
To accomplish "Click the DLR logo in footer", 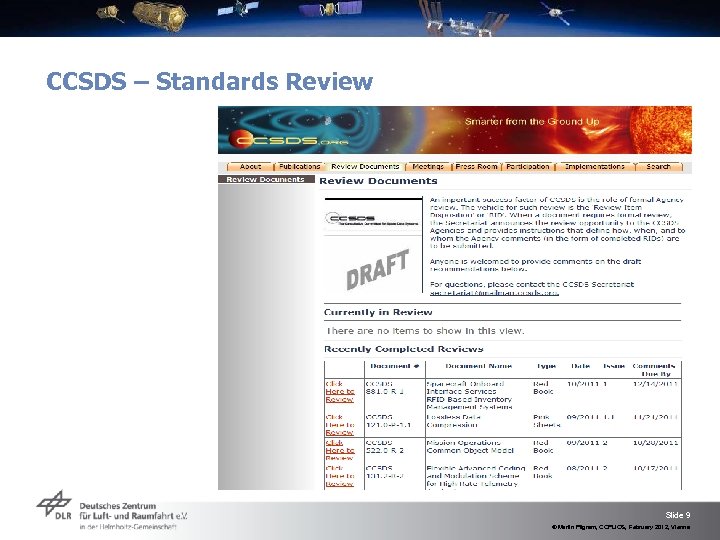I will coord(54,505).
